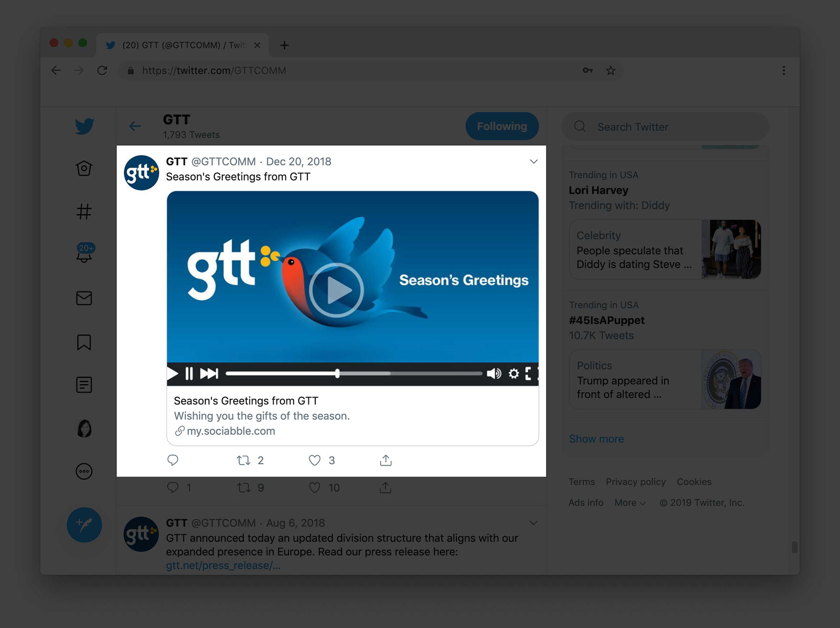The image size is (840, 628).
Task: Retweet the Season's Greetings tweet
Action: pyautogui.click(x=244, y=460)
